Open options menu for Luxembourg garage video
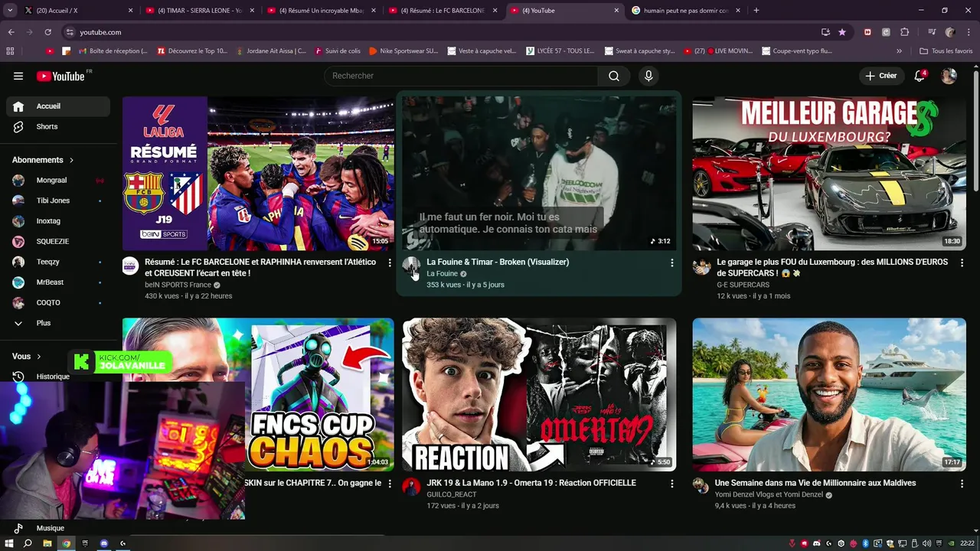980x551 pixels. [962, 262]
